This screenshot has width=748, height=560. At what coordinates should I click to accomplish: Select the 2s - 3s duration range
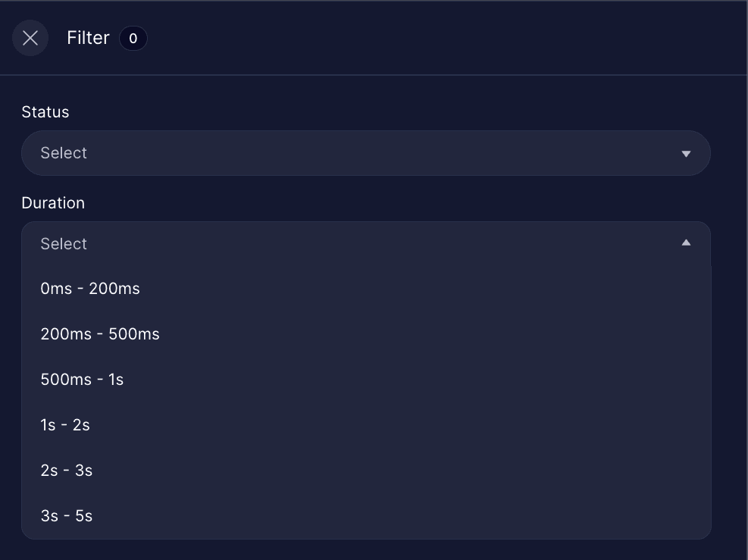point(65,471)
